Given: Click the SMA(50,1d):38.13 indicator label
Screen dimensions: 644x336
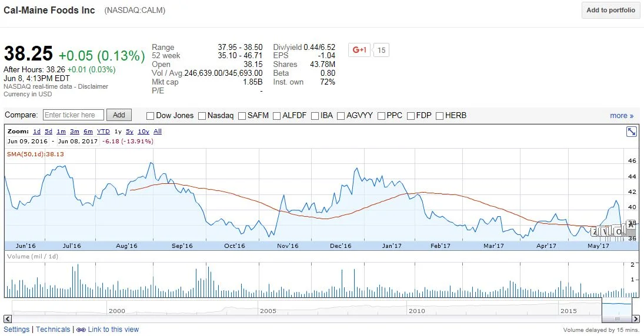Looking at the screenshot, I should click(x=35, y=154).
